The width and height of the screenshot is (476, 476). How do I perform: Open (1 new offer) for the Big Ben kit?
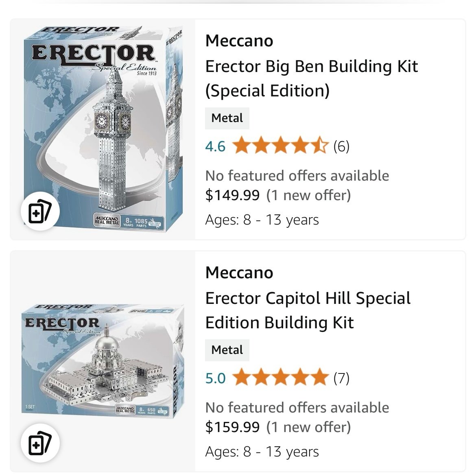pyautogui.click(x=308, y=195)
